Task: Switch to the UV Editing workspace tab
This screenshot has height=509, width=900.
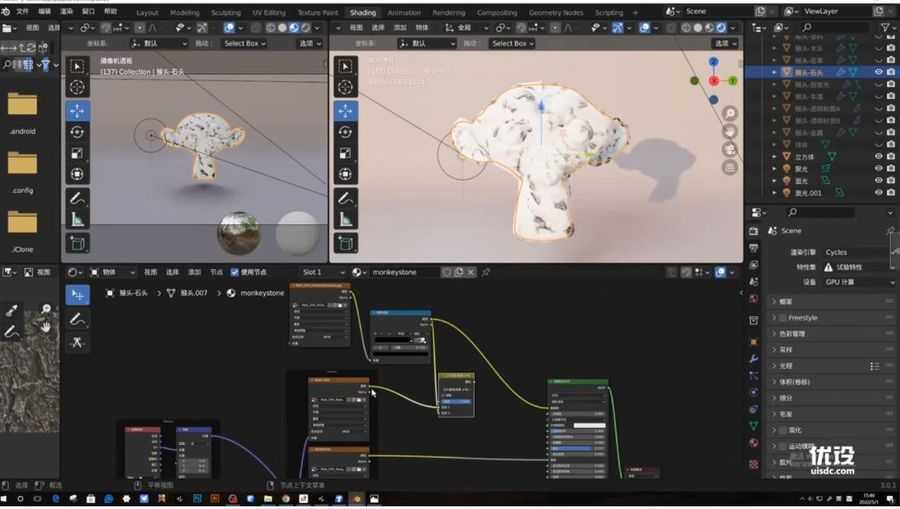Action: coord(269,12)
